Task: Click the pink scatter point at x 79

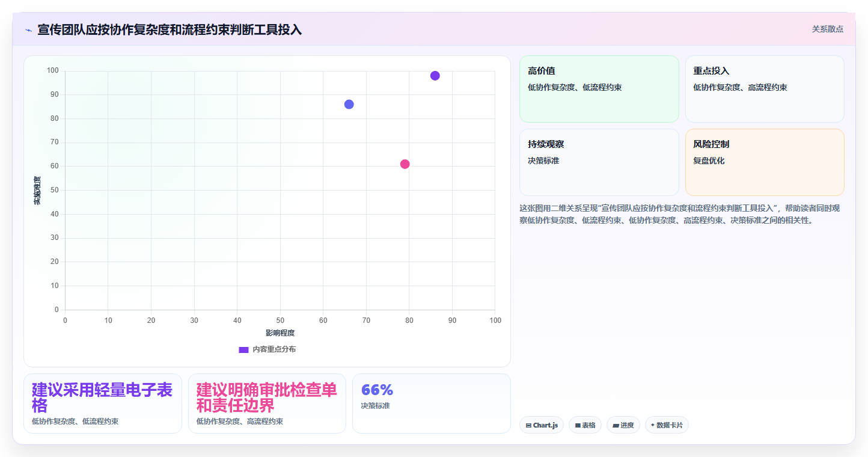Action: pos(405,164)
